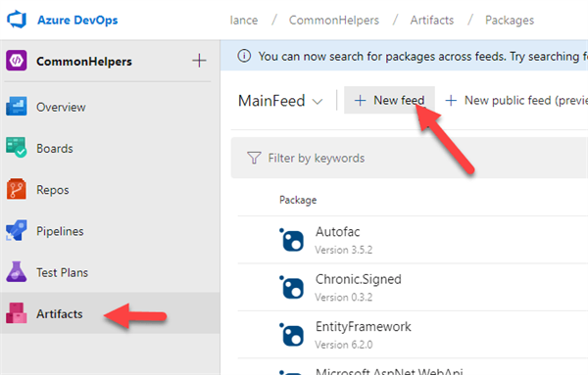Image resolution: width=588 pixels, height=375 pixels.
Task: Open the EntityFramework package
Action: (363, 327)
